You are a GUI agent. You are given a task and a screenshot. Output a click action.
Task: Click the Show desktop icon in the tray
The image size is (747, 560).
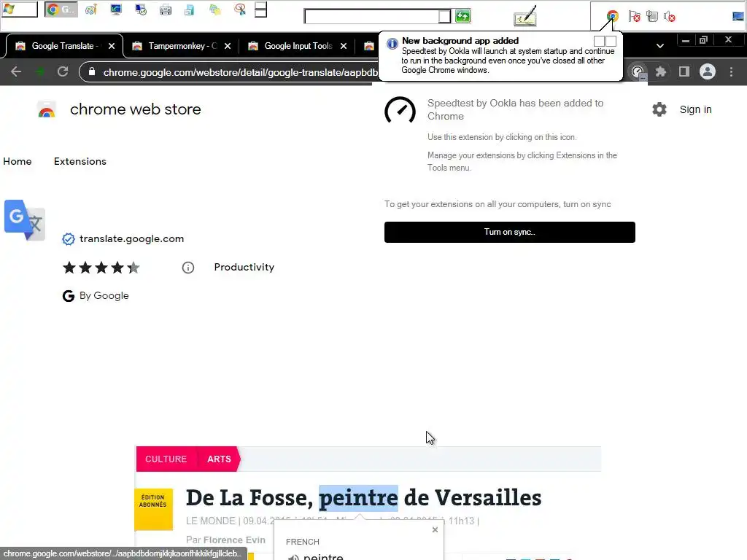tap(738, 16)
